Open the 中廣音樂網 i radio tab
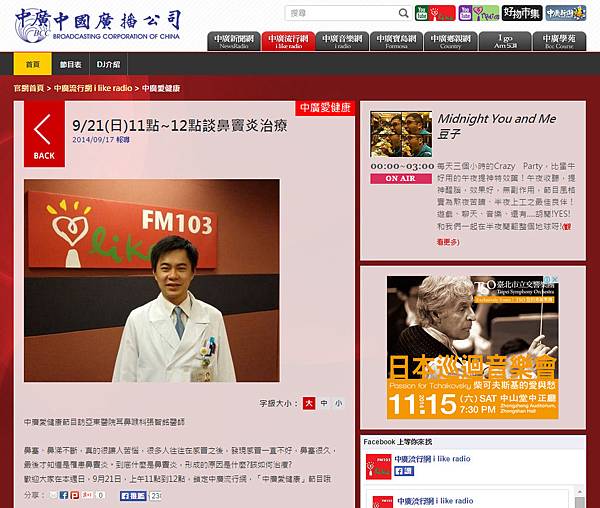The height and width of the screenshot is (508, 600). coord(342,41)
